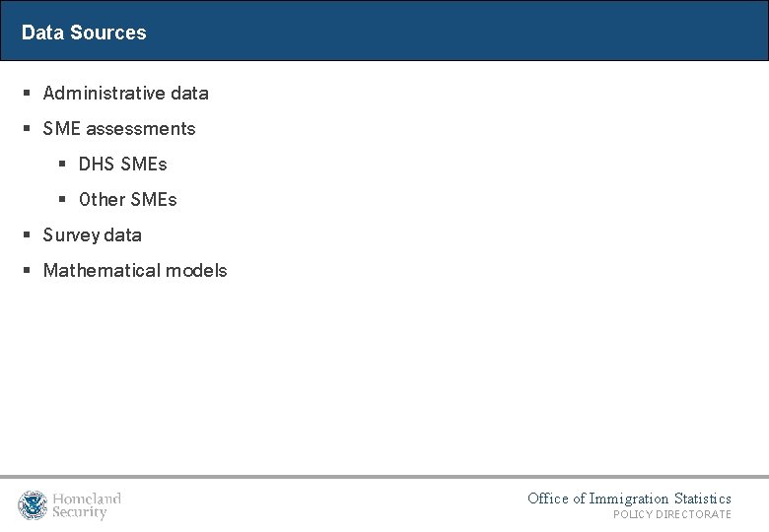Click the word Security in footer logo

(x=79, y=512)
